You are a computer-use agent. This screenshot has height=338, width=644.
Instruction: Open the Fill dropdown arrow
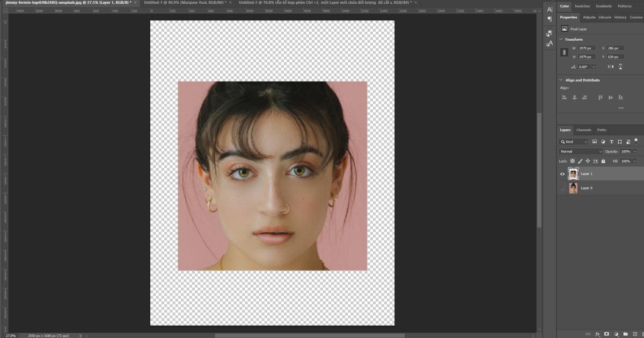point(634,161)
